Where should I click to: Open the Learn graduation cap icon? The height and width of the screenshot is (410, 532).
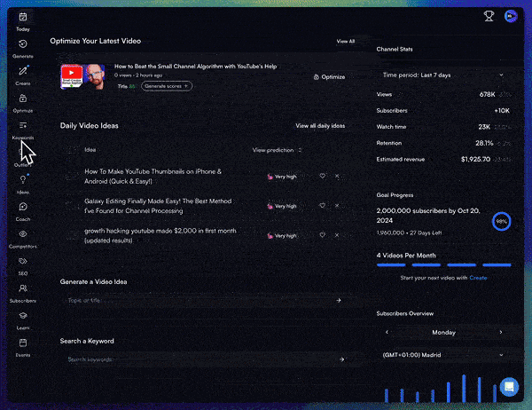(x=22, y=316)
